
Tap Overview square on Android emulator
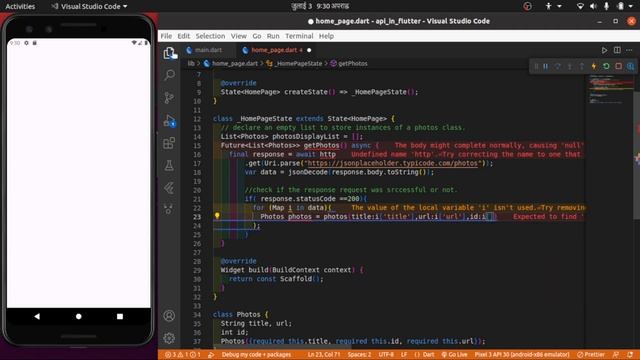click(x=120, y=316)
